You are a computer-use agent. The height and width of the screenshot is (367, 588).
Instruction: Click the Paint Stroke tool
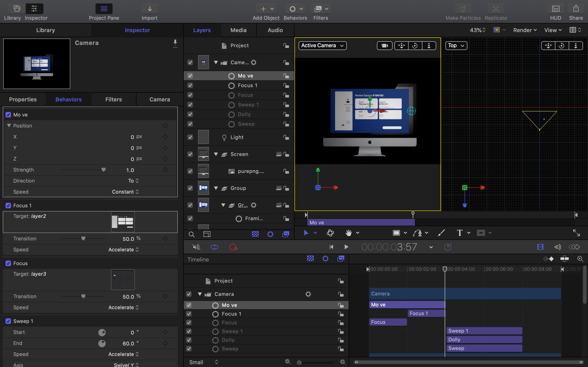[441, 233]
